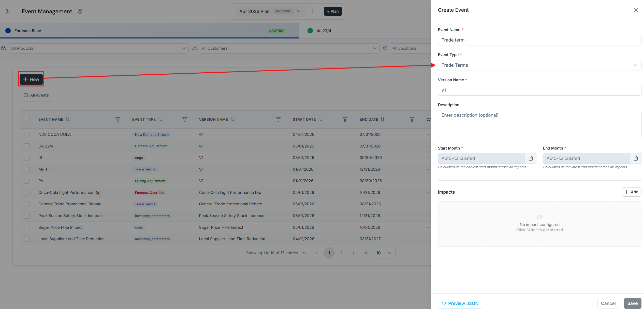Check the My TT row

coord(27,169)
